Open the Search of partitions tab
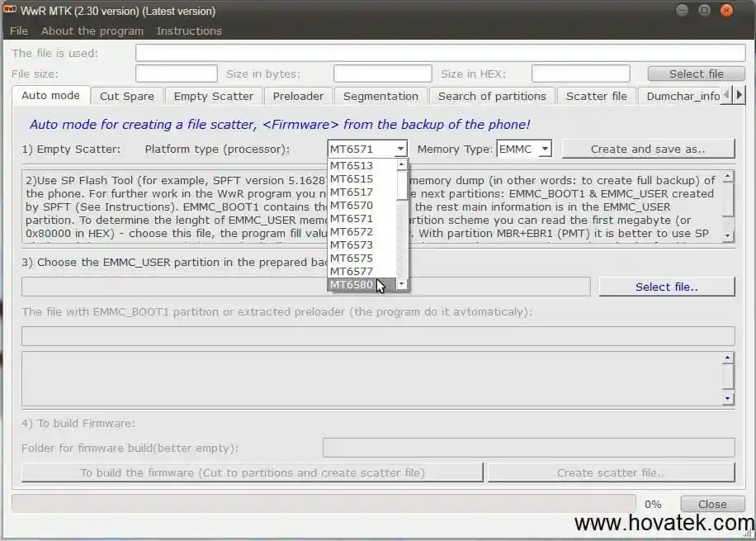756x541 pixels. (x=492, y=96)
